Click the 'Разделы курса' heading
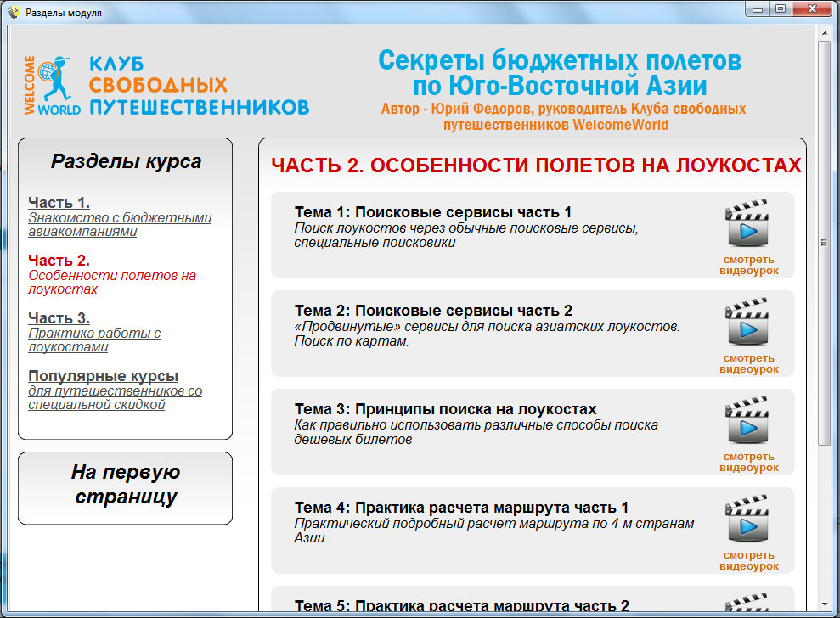840x618 pixels. point(126,161)
